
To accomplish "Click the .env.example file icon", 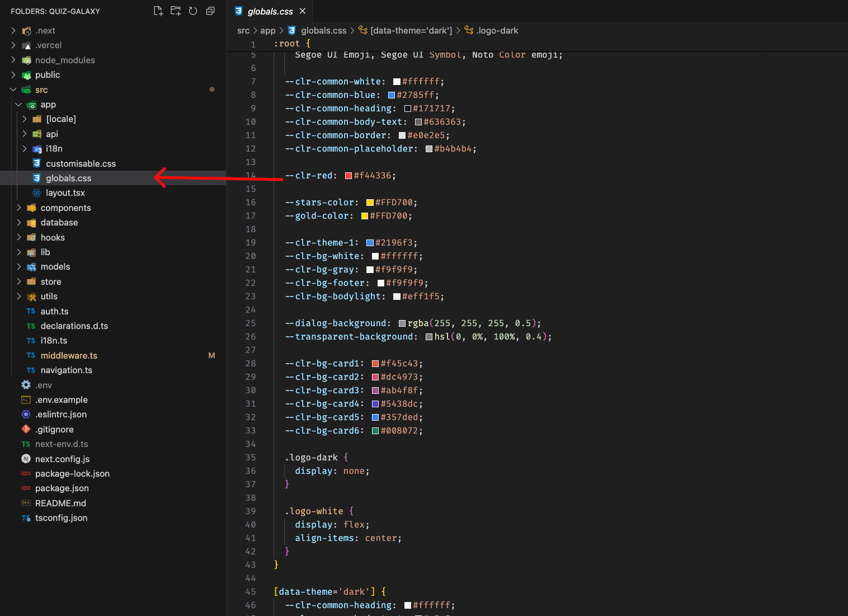I will 26,400.
